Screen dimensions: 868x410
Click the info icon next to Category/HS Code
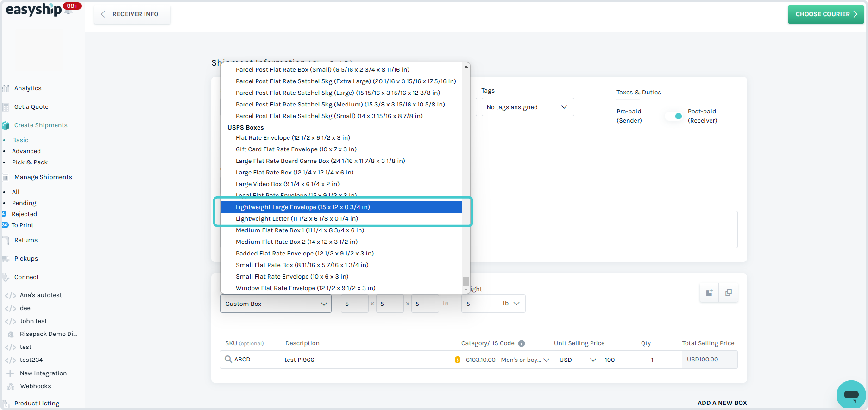tap(522, 343)
